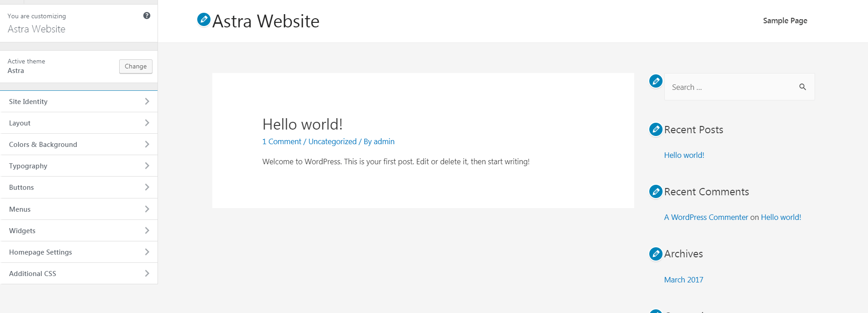Click the Recent Posts widget heading

click(694, 130)
